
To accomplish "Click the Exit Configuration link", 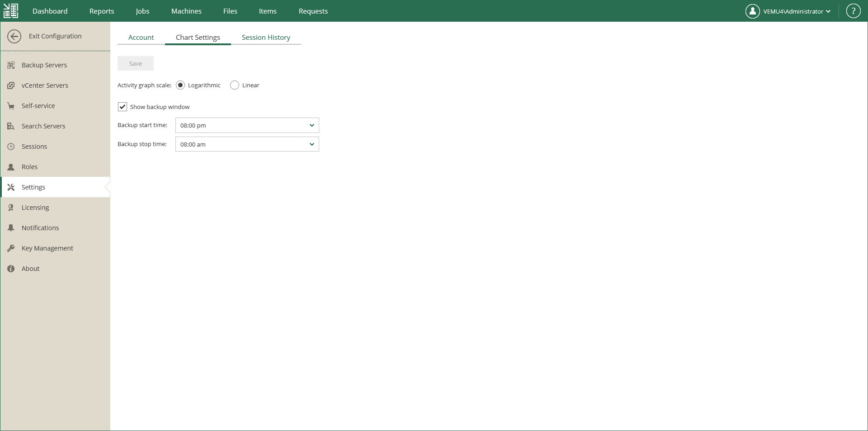I will point(55,36).
